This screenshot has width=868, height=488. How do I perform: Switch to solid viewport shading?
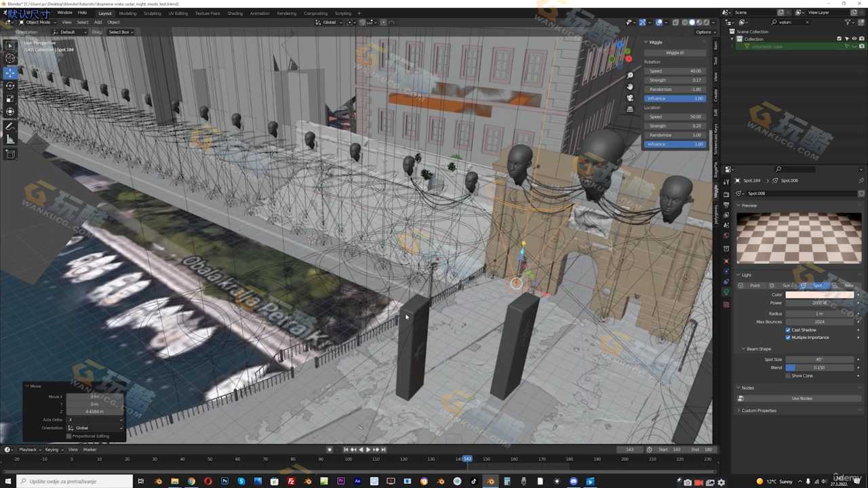click(x=692, y=22)
